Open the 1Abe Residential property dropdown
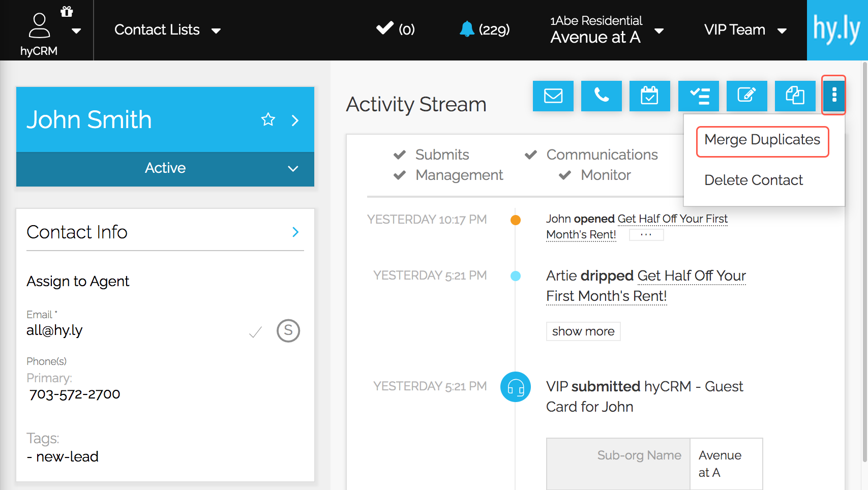The image size is (868, 490). coord(607,30)
